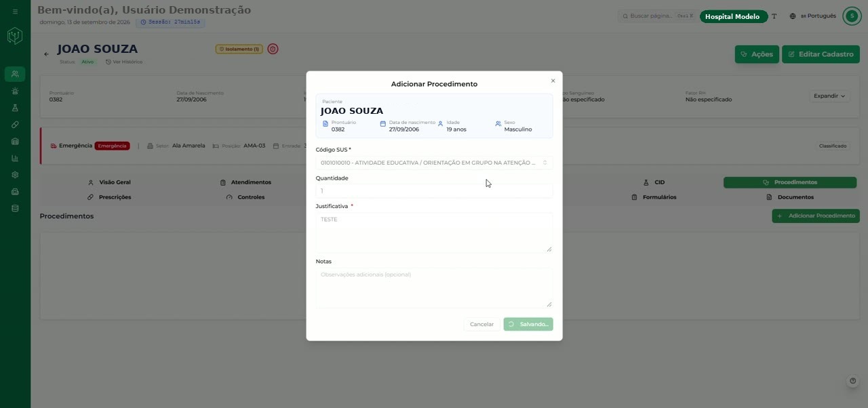This screenshot has height=408, width=868.
Task: Expand the patient details with Expandir
Action: 829,96
